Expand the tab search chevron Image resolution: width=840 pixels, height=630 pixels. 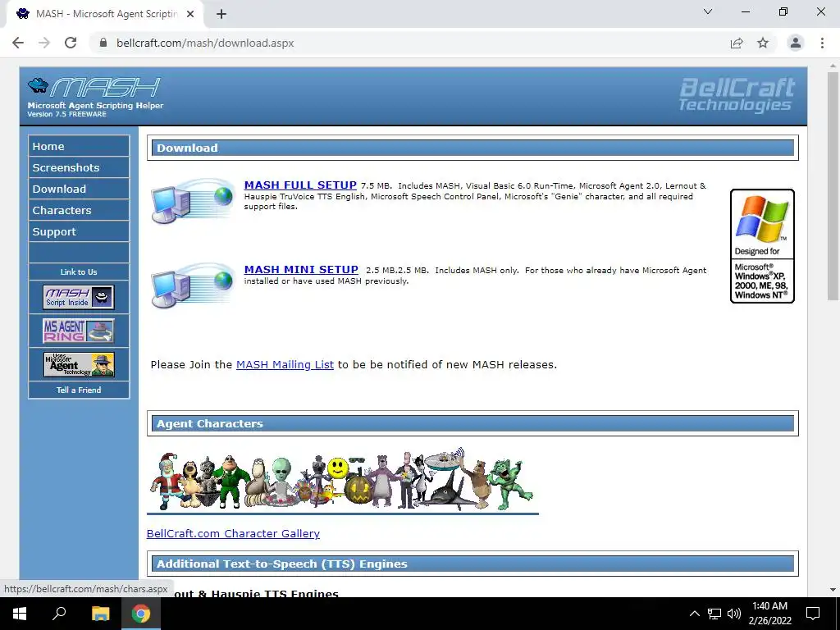point(708,11)
